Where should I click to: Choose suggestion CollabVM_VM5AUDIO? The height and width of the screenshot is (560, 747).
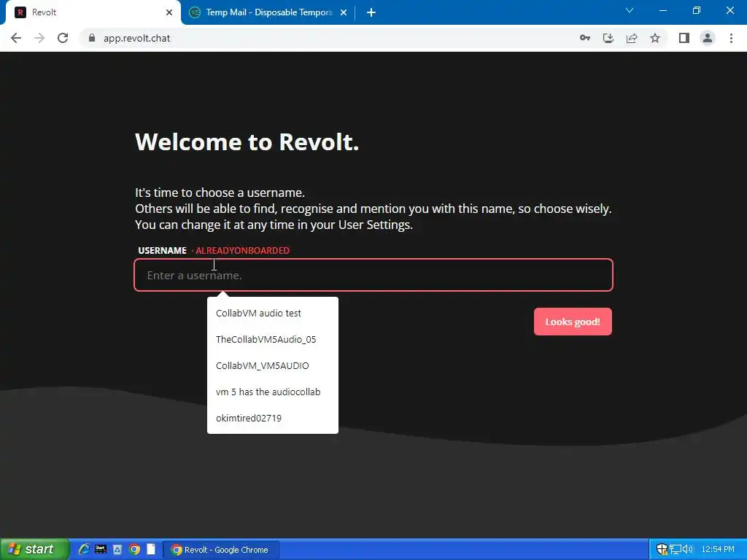tap(273, 365)
